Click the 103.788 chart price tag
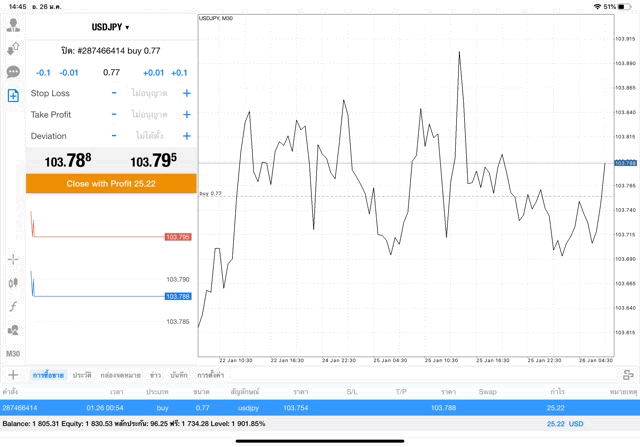 (625, 163)
